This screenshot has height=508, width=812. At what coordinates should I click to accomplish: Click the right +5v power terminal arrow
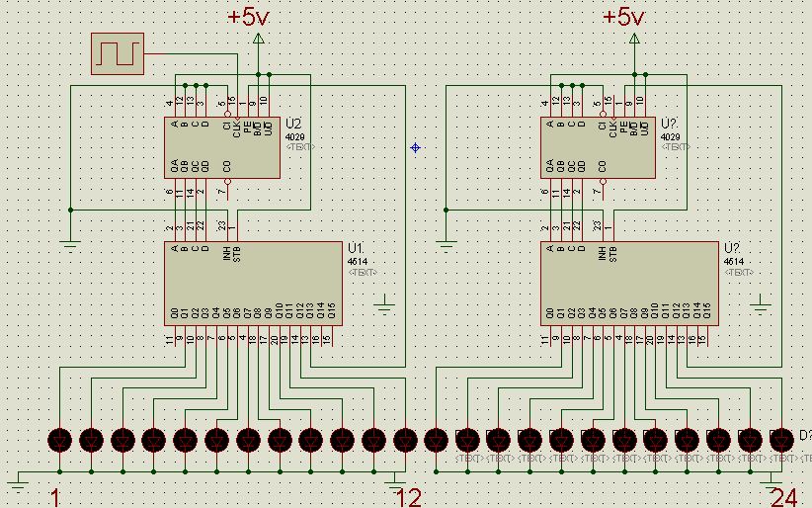634,39
